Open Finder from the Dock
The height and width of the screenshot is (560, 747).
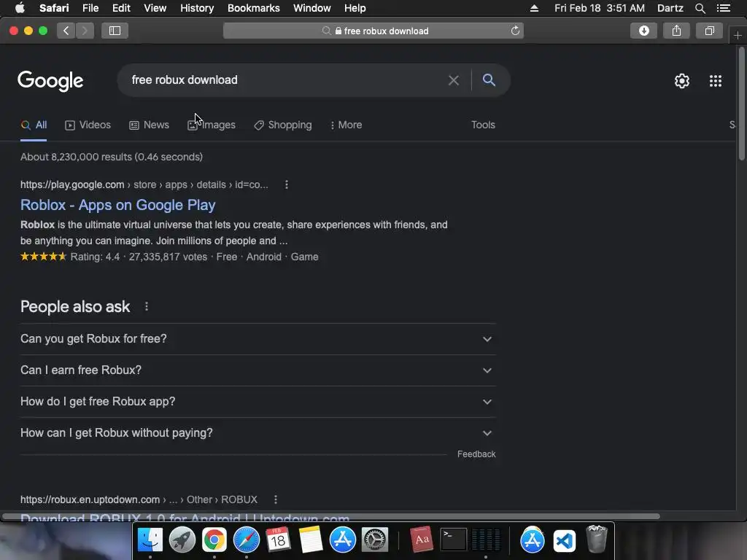(150, 540)
